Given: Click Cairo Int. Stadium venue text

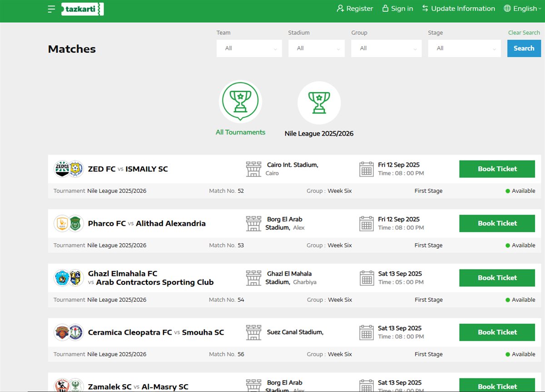Looking at the screenshot, I should (292, 165).
